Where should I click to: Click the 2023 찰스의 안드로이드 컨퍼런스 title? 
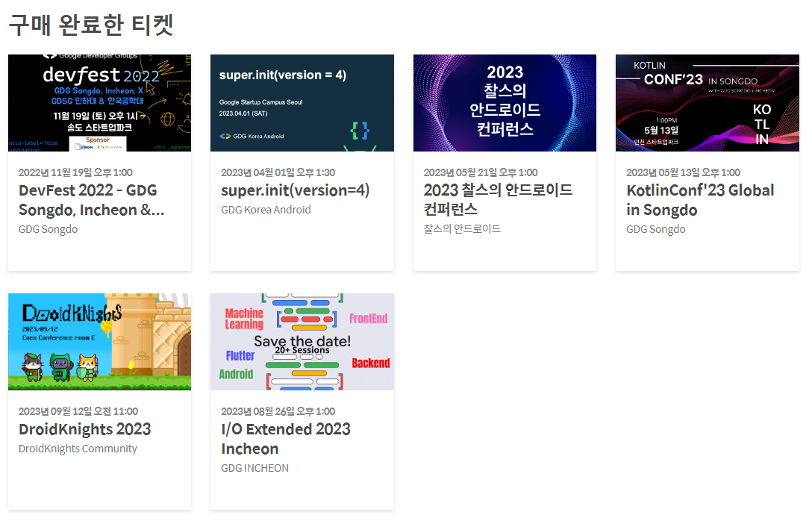pyautogui.click(x=499, y=199)
